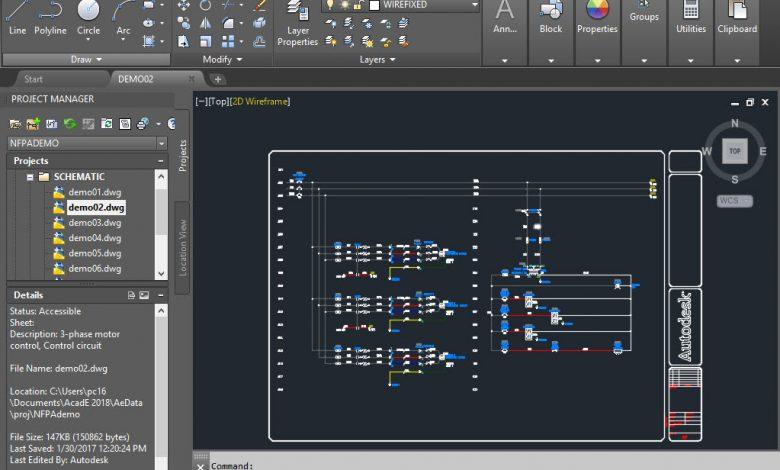Viewport: 780px width, 470px height.
Task: Click the TOP face of ViewCube
Action: point(735,151)
